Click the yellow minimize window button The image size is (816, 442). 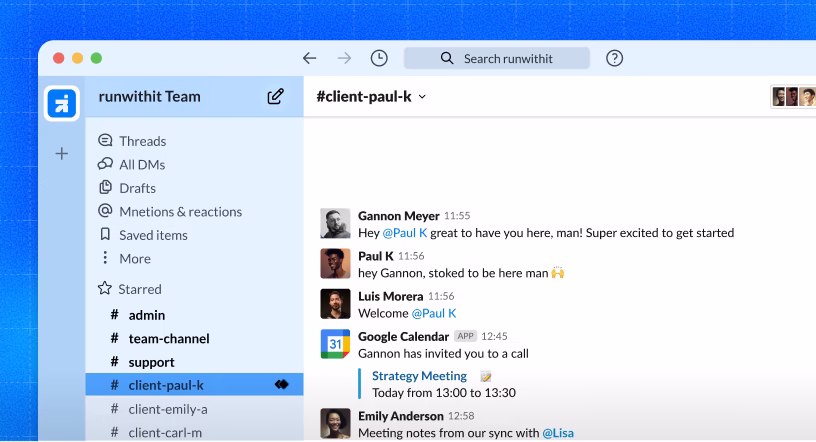pyautogui.click(x=78, y=58)
